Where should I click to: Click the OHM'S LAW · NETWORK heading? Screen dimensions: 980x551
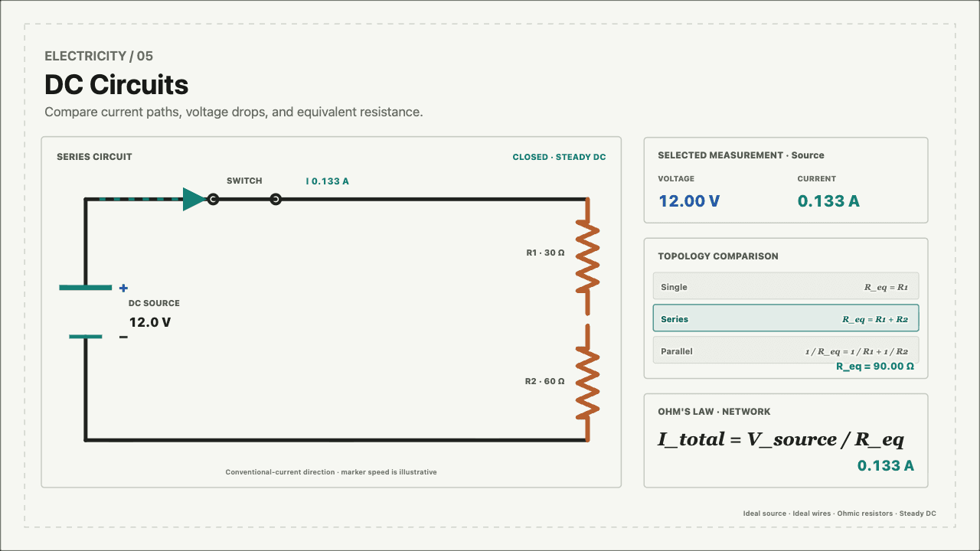714,412
